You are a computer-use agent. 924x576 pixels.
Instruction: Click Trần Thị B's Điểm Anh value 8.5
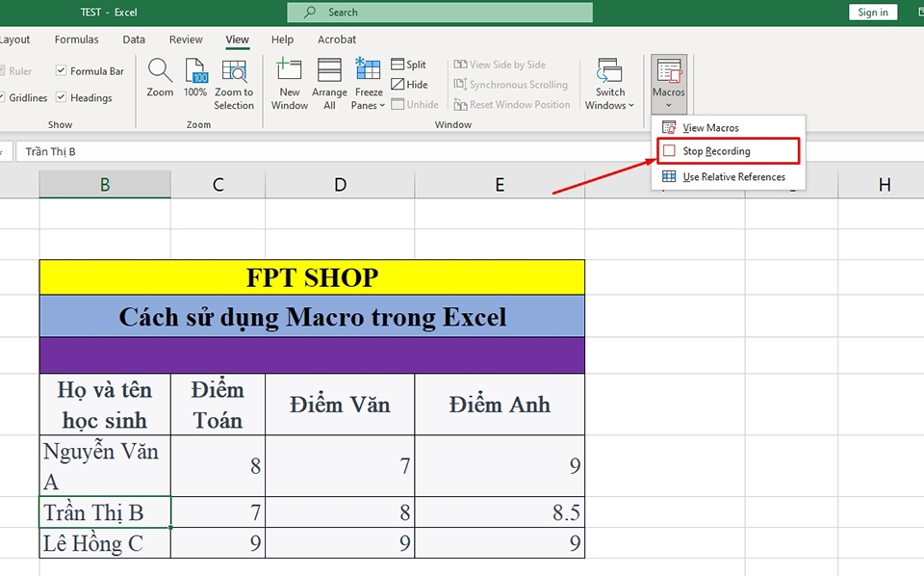click(x=500, y=512)
